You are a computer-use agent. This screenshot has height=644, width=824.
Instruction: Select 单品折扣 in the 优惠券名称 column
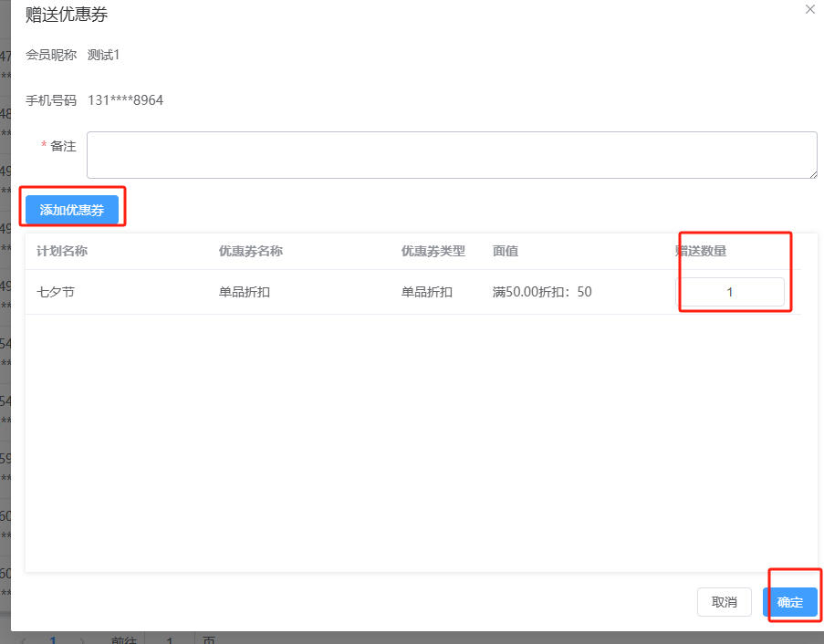[244, 292]
